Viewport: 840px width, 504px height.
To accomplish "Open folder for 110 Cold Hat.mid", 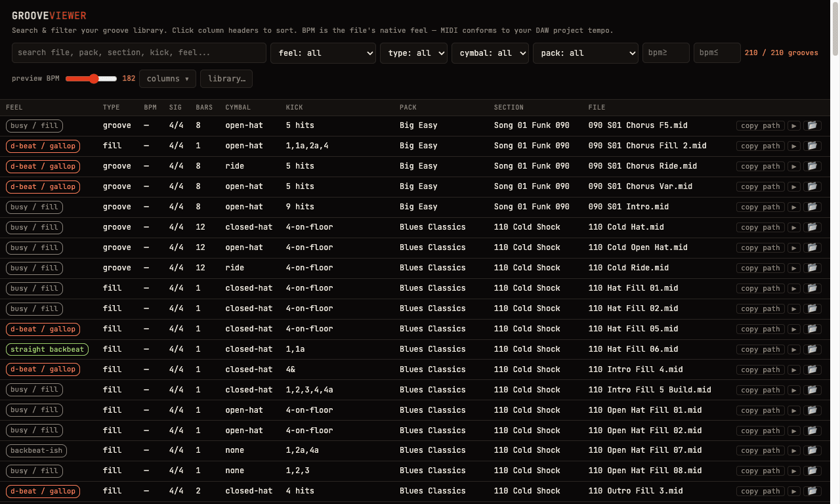I will click(812, 228).
